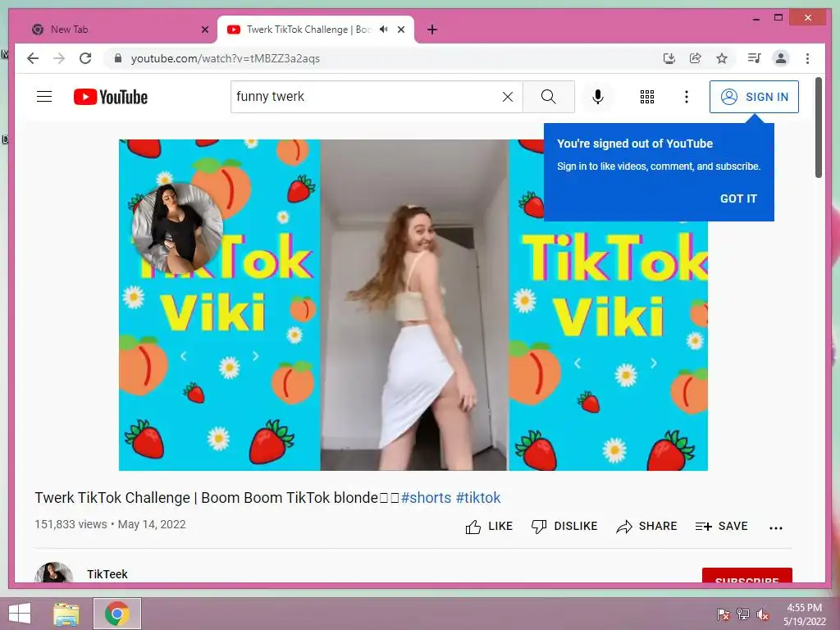Viewport: 840px width, 630px height.
Task: Bookmark this page with the star icon
Action: pyautogui.click(x=722, y=58)
